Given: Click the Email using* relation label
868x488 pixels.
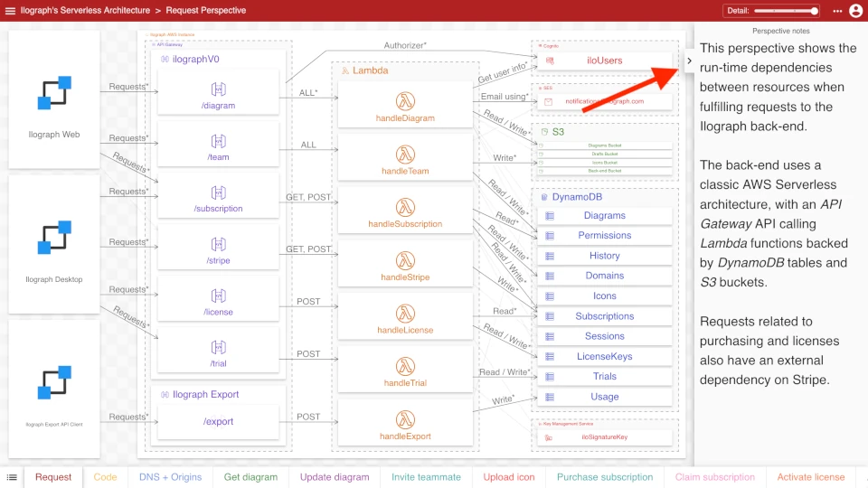Looking at the screenshot, I should (505, 97).
